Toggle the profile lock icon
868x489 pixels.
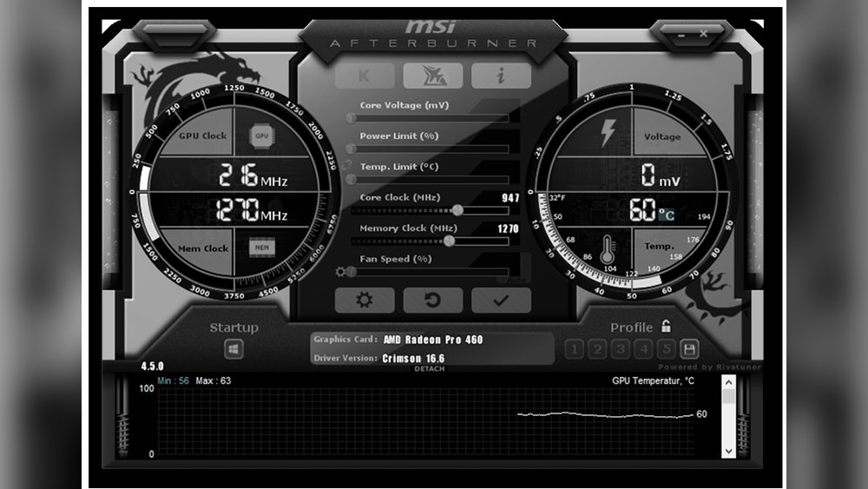pyautogui.click(x=666, y=327)
